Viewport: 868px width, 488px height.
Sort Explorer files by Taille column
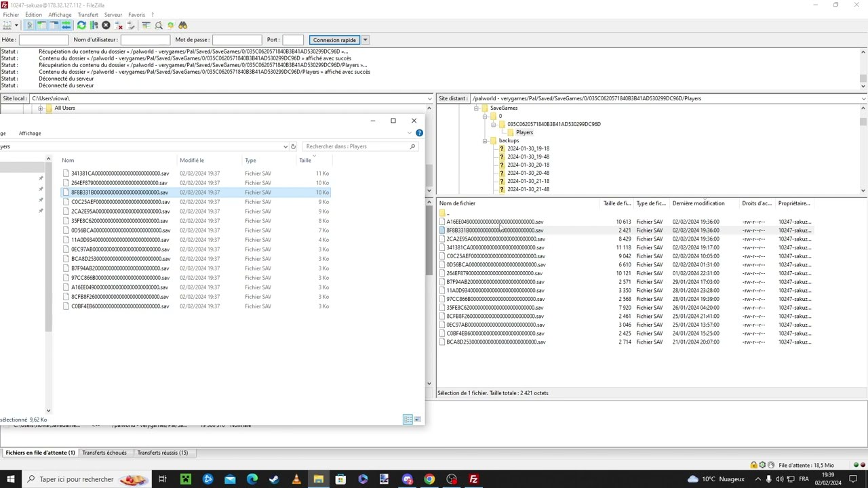pyautogui.click(x=314, y=161)
